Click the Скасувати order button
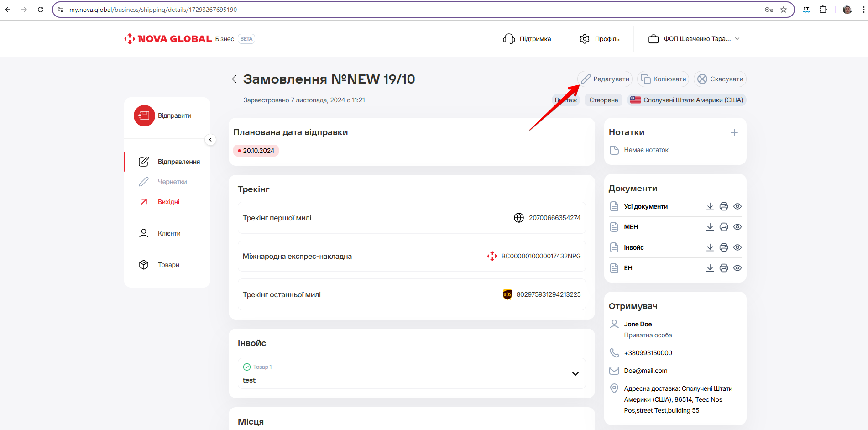The height and width of the screenshot is (430, 868). (x=720, y=79)
